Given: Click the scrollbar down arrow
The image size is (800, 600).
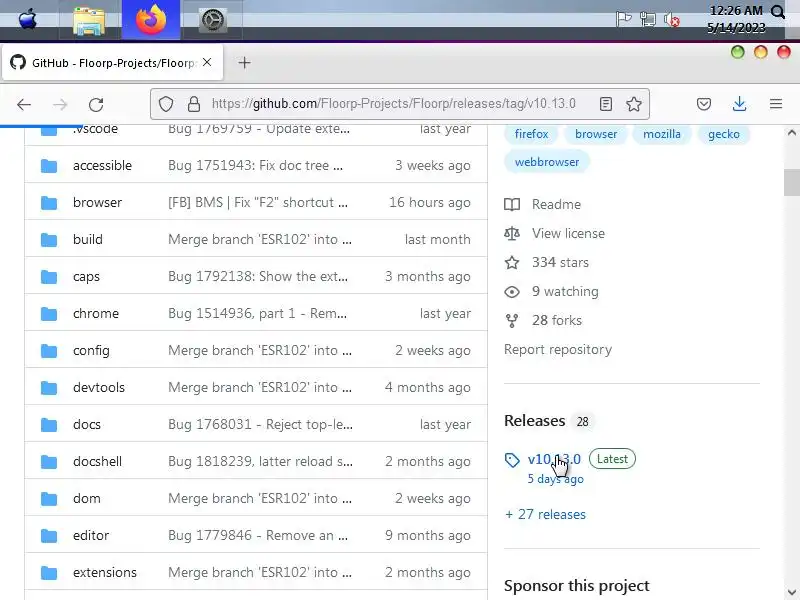Looking at the screenshot, I should 791,592.
